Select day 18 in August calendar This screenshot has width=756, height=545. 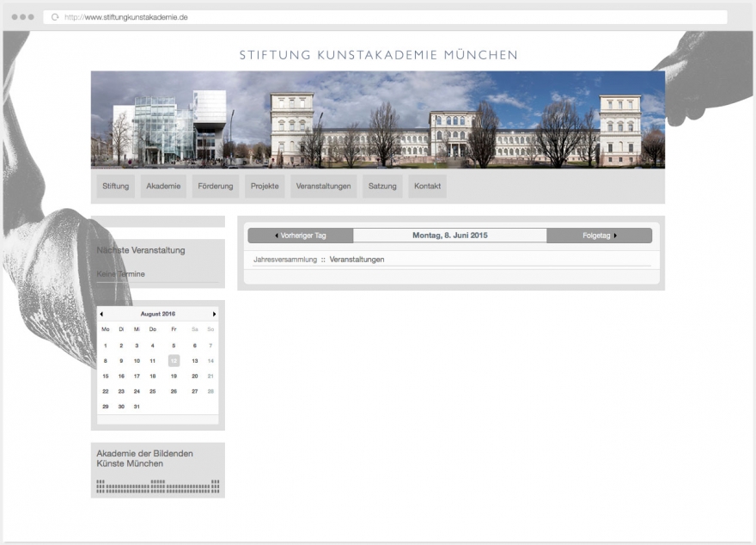coord(153,377)
